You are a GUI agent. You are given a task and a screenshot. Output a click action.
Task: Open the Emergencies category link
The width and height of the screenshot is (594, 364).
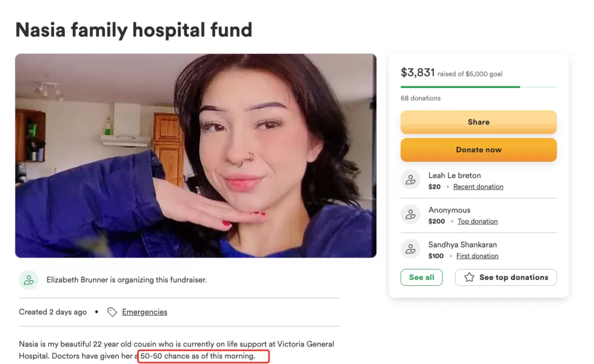(x=144, y=312)
